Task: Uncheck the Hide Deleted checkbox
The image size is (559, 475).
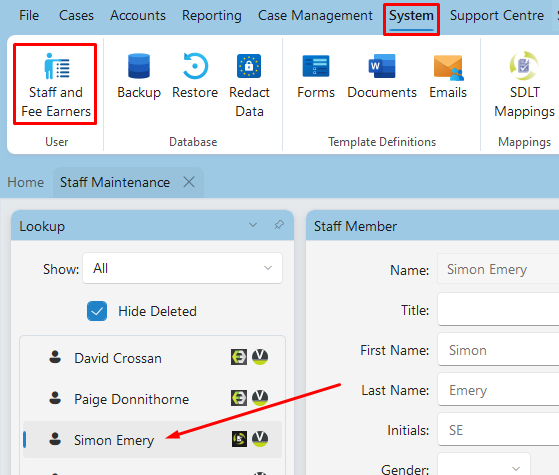Action: click(x=97, y=311)
